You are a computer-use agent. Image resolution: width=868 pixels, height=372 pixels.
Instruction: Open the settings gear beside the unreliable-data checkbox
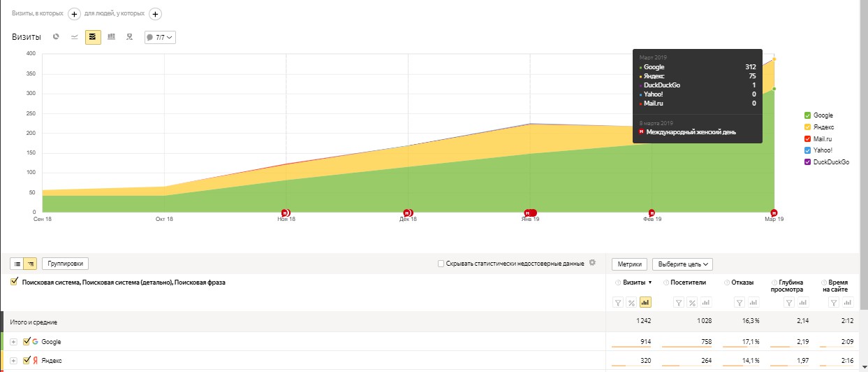tap(593, 263)
